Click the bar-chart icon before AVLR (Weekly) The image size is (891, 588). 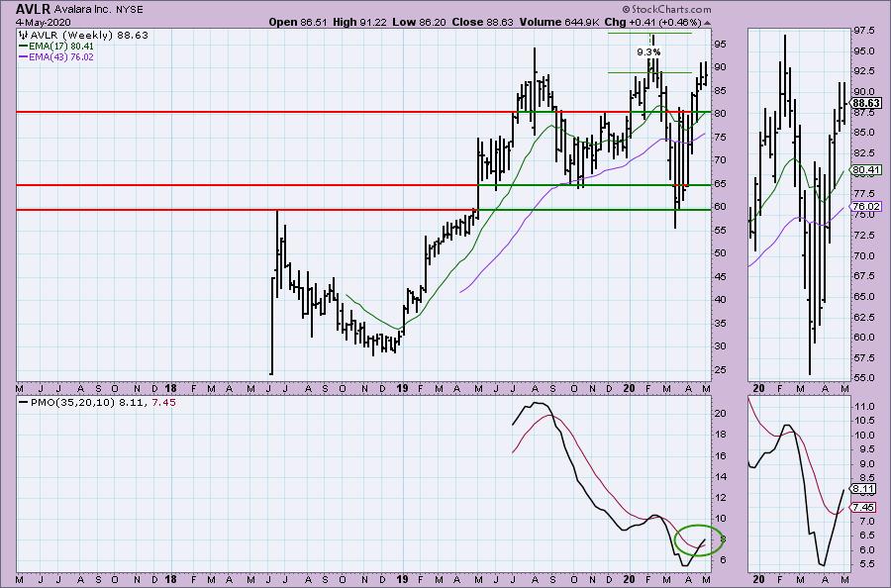[x=24, y=35]
